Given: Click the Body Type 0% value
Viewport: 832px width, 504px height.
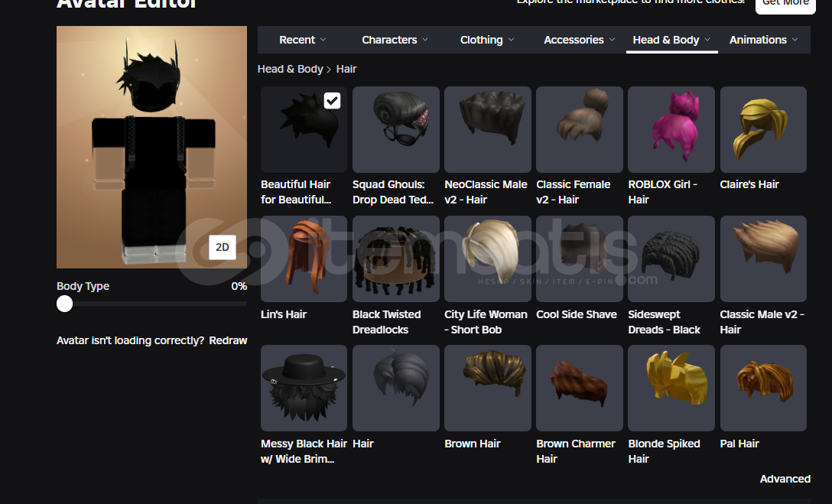Looking at the screenshot, I should (239, 287).
